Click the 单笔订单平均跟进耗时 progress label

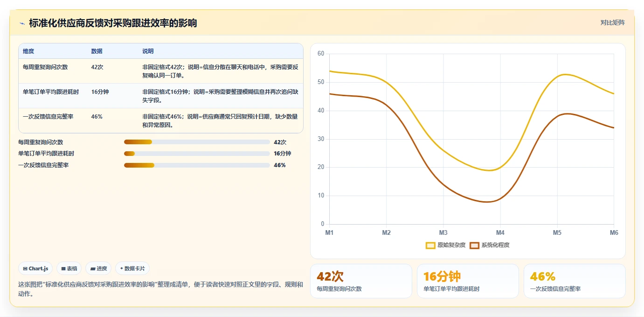(46, 154)
